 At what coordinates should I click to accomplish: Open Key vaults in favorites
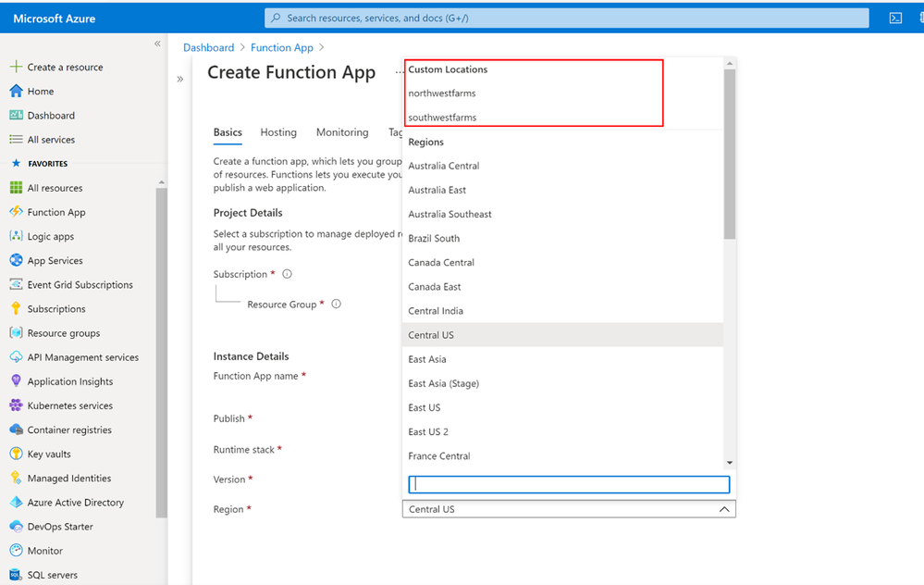49,454
